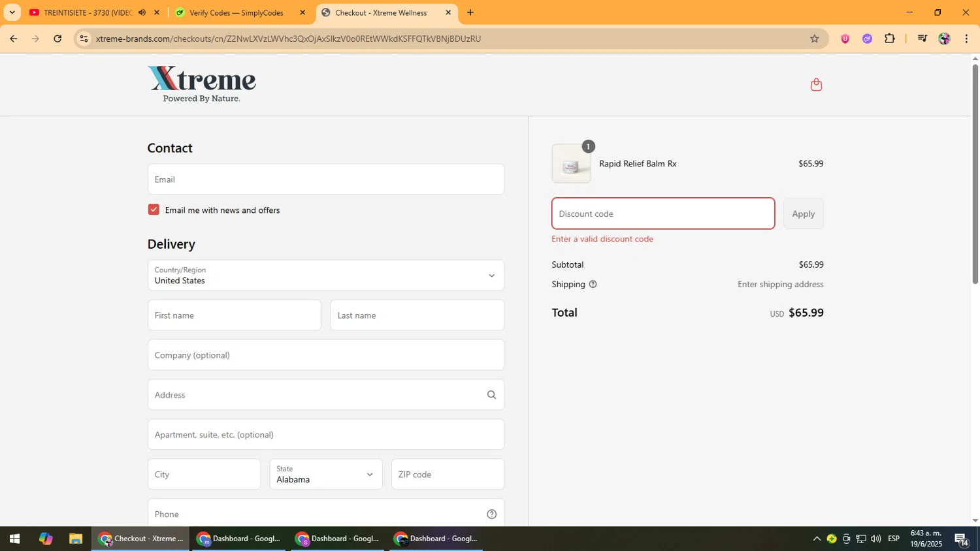Focus the Apartment, suite field
The image size is (980, 551).
click(325, 435)
